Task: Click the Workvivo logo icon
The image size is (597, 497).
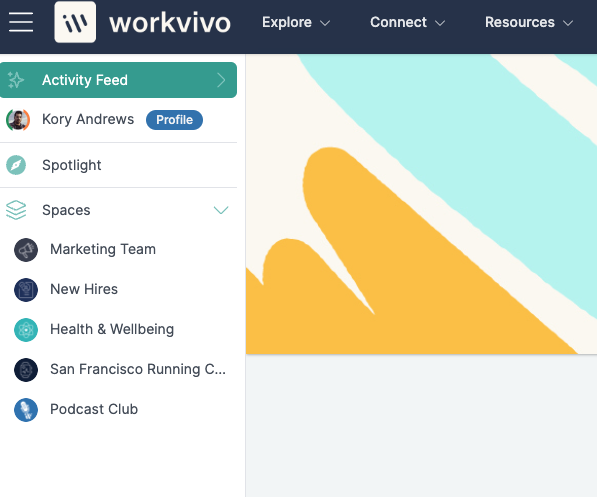Action: 75,22
